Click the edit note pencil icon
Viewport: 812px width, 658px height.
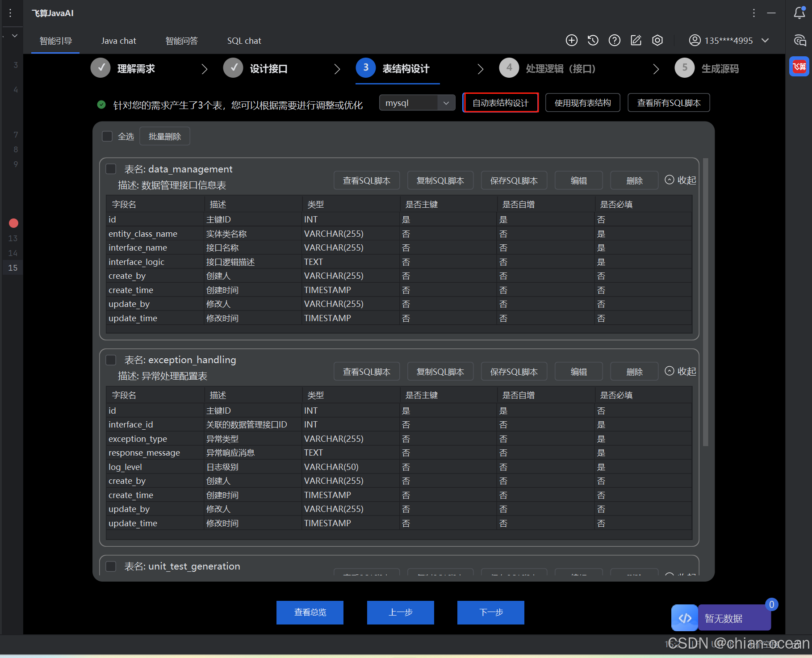[636, 41]
